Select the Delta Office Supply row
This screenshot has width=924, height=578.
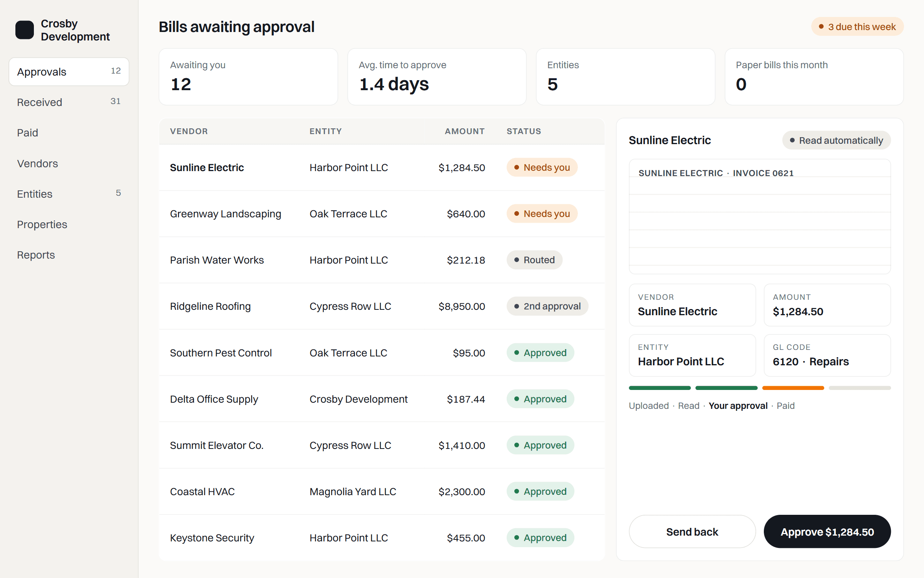pos(382,399)
